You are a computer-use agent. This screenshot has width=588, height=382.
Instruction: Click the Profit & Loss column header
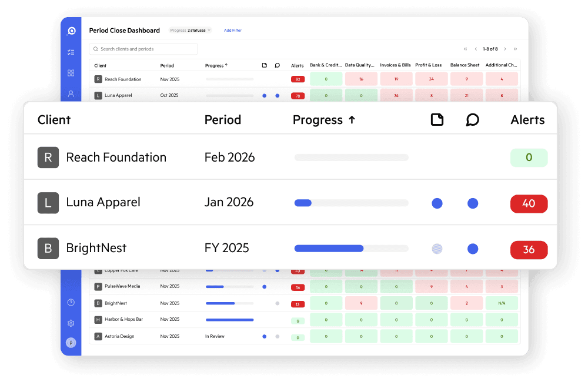click(x=428, y=65)
